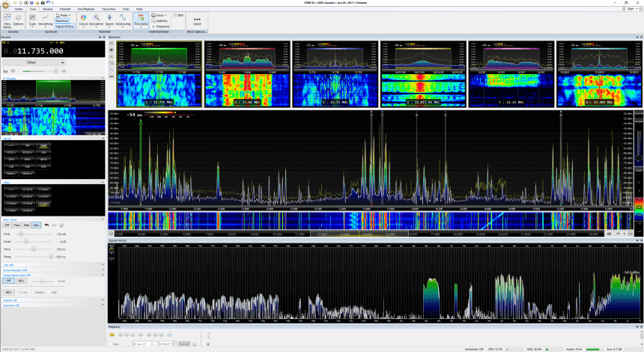Open the spectrum Scale menu

32,20
